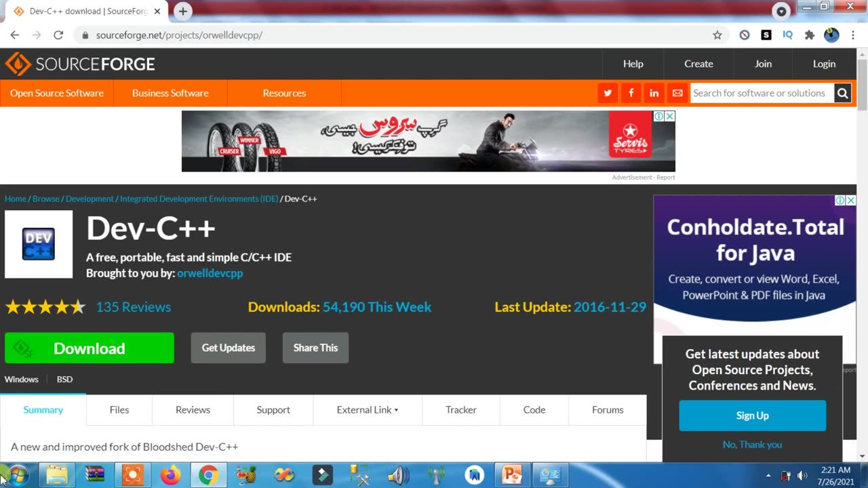Screen dimensions: 868x488
Task: Switch to the Tracker tab
Action: (461, 410)
